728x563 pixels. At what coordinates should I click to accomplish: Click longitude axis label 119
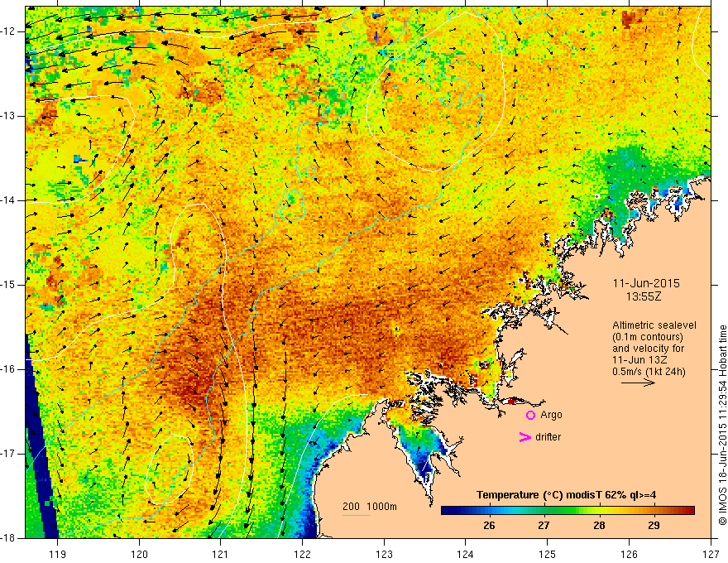(x=58, y=554)
